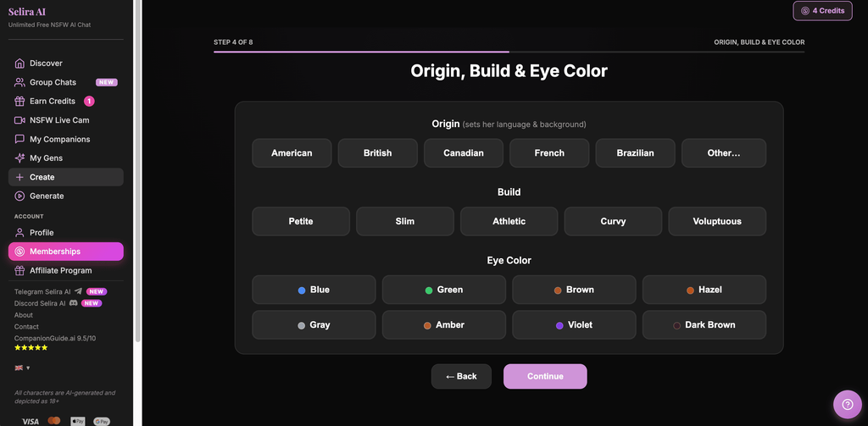Pick the Hazel eye color
Viewport: 868px width, 426px height.
[x=704, y=290]
